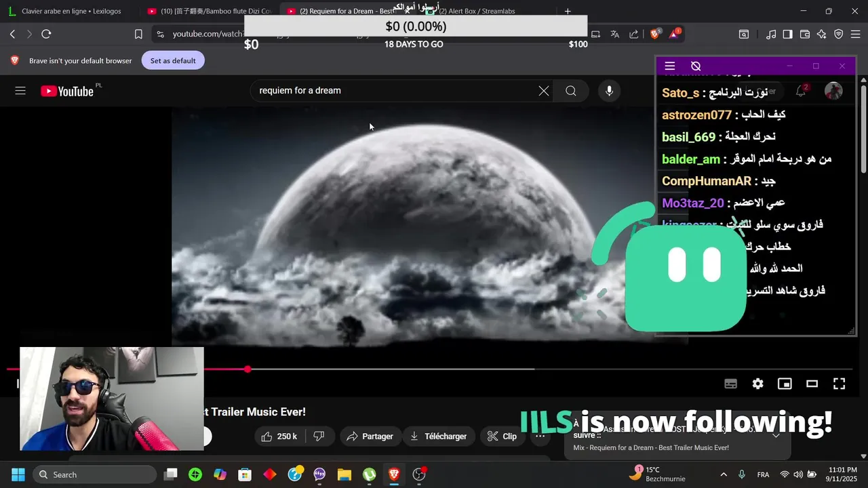Screen dimensions: 868x488
Task: Go back to the previous page
Action: [12, 34]
